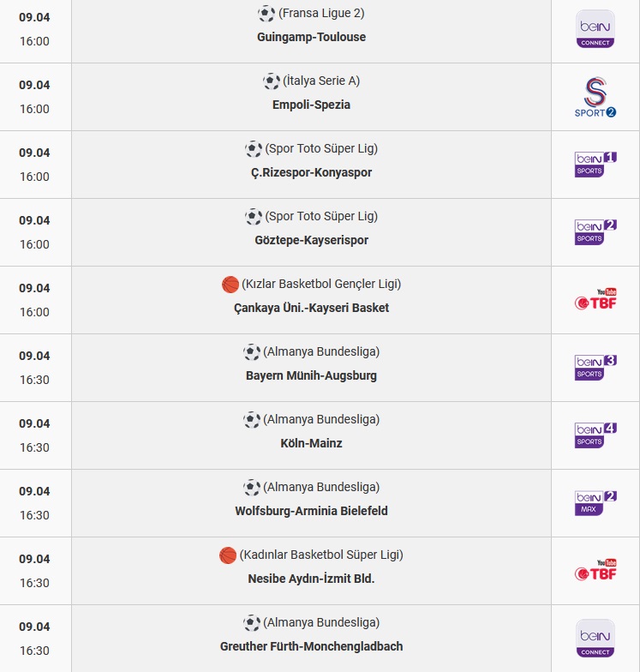This screenshot has height=672, width=640.
Task: Select the Göztepe-Kayserispor fixture
Action: click(x=312, y=240)
